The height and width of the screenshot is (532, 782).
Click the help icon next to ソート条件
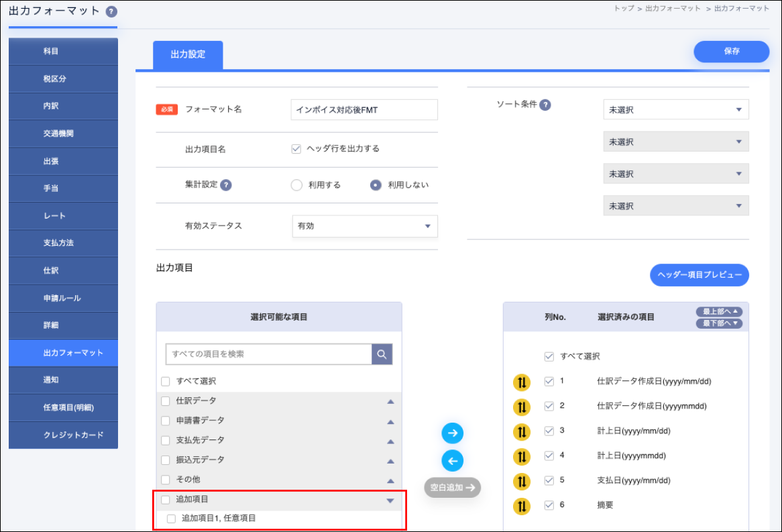tap(545, 105)
